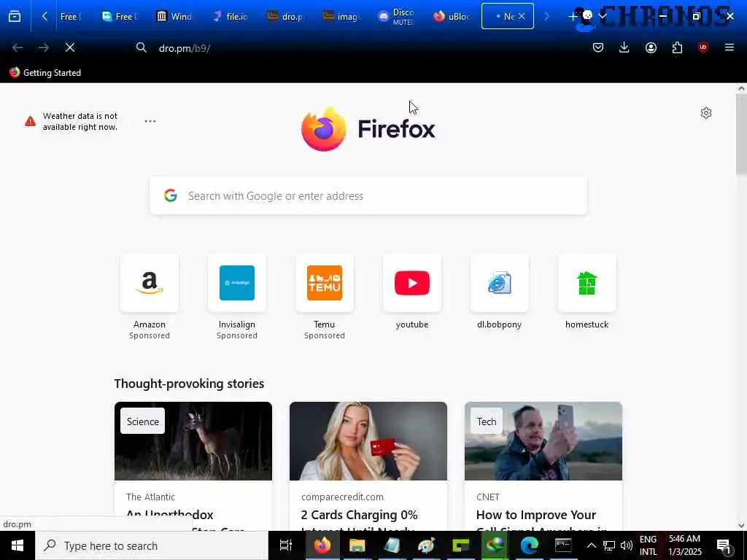Open the Command Prompt taskbar window
Screen dimensions: 747x560
[x=563, y=545]
